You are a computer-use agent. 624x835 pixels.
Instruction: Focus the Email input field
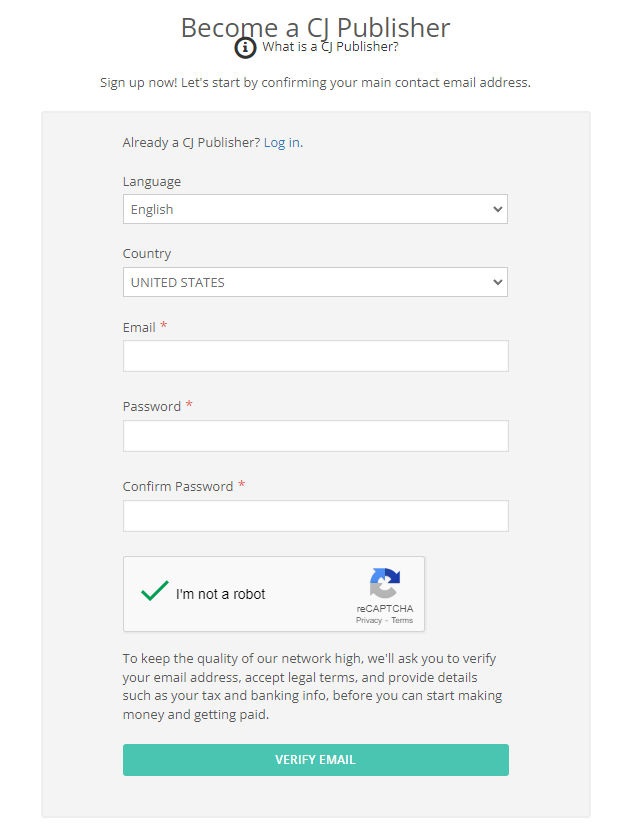tap(315, 356)
